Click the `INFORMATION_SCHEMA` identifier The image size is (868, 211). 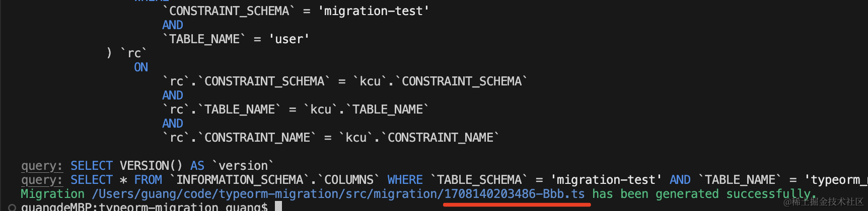[x=240, y=180]
